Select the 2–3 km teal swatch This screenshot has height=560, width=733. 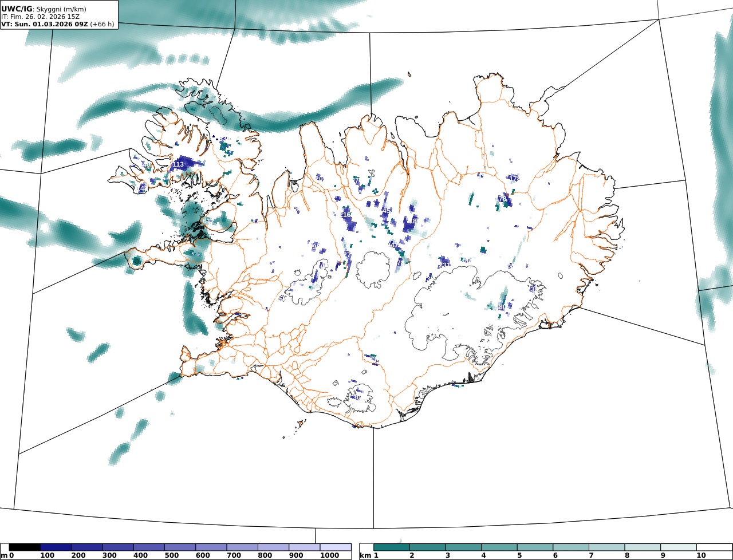pos(427,547)
